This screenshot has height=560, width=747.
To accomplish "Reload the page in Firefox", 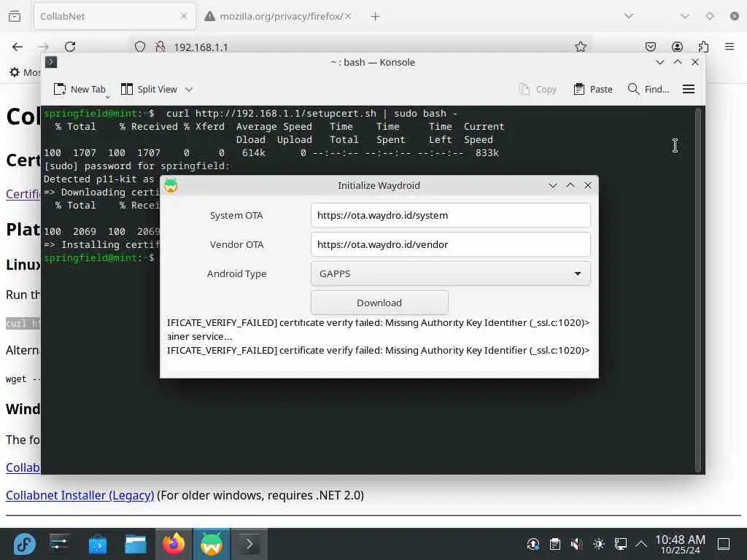I will (x=70, y=47).
